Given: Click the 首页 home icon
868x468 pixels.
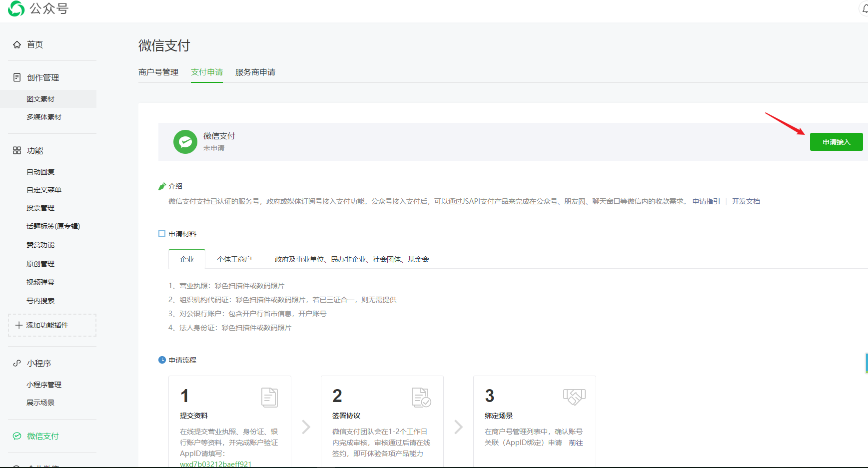Looking at the screenshot, I should click(x=17, y=44).
